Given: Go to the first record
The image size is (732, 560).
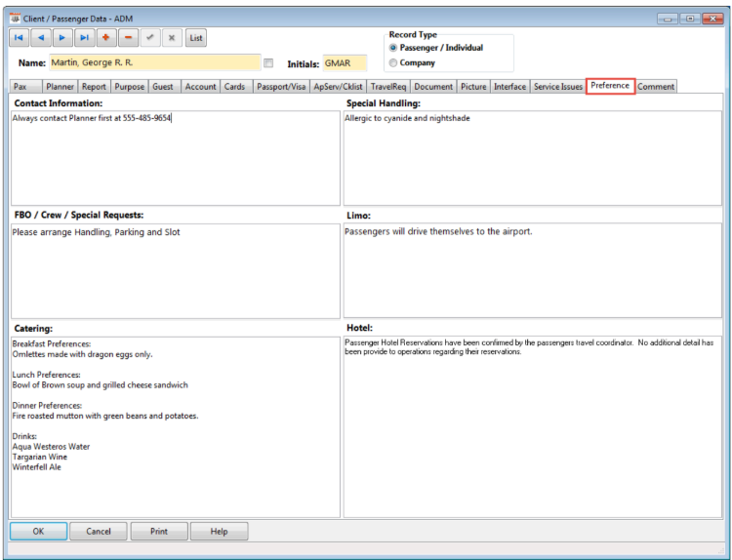Looking at the screenshot, I should tap(19, 38).
